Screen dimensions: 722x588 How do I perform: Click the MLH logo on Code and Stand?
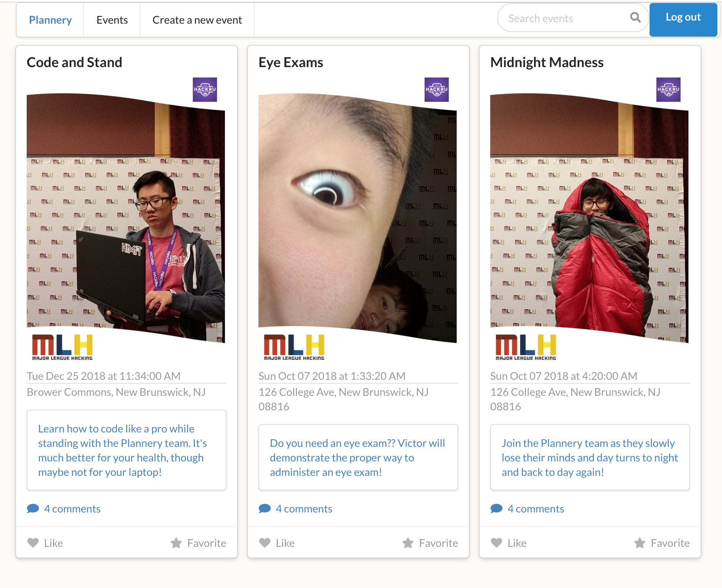tap(63, 347)
